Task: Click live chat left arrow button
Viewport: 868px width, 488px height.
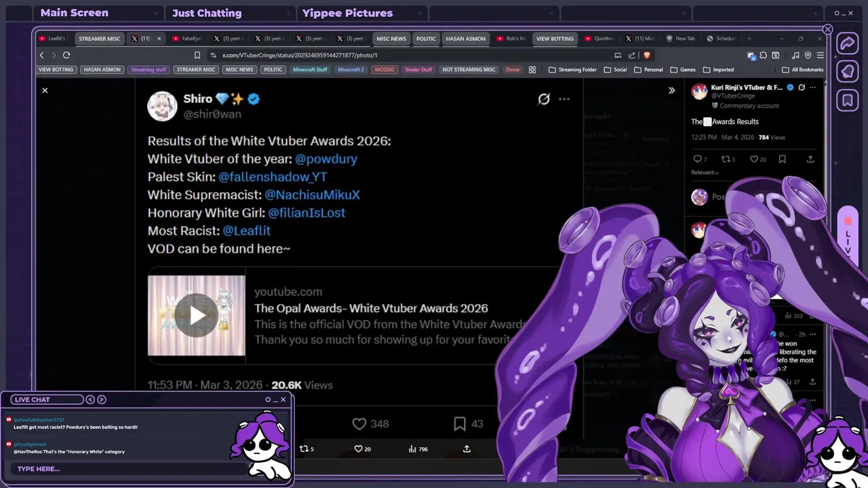Action: pos(90,399)
